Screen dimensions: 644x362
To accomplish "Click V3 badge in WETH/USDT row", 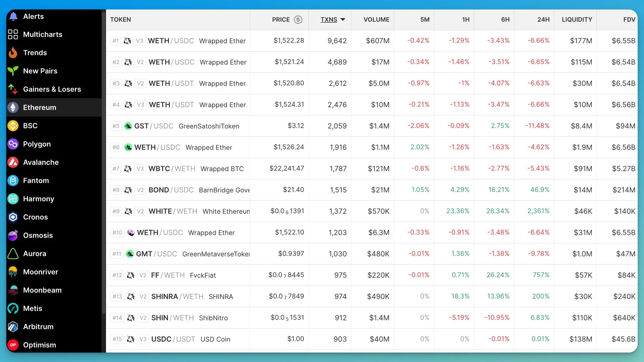I will click(x=140, y=105).
